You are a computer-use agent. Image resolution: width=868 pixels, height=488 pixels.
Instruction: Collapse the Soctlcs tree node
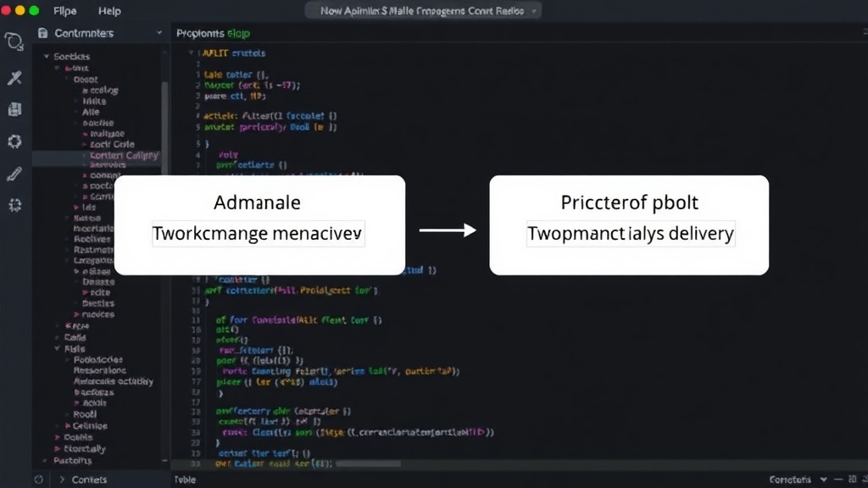coord(47,57)
